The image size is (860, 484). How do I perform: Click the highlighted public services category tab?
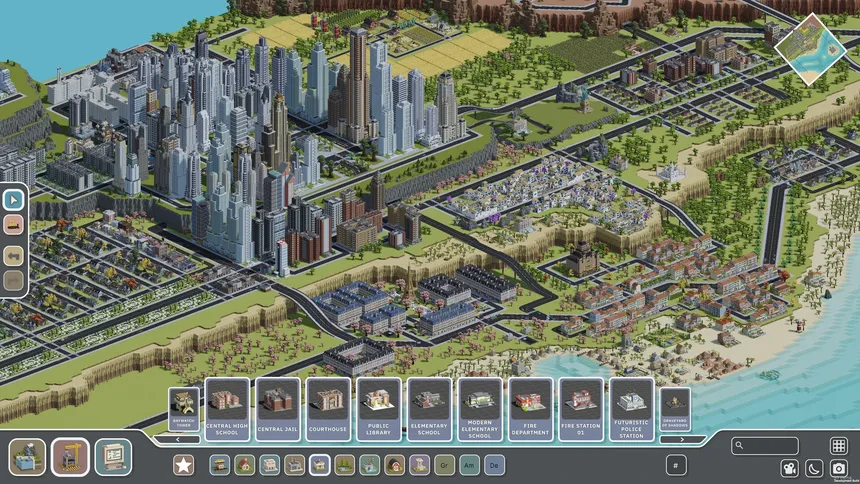320,465
